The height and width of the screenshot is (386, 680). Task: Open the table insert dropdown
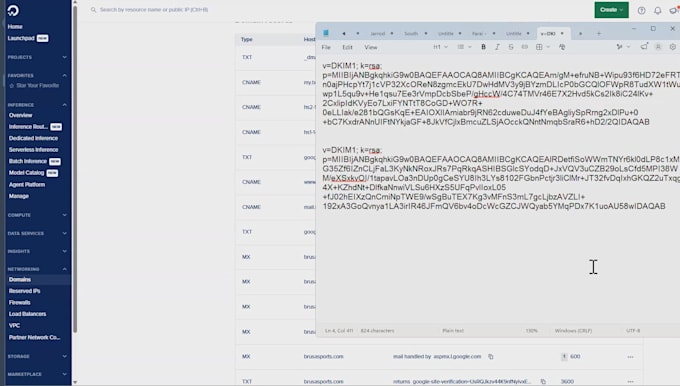[x=543, y=47]
